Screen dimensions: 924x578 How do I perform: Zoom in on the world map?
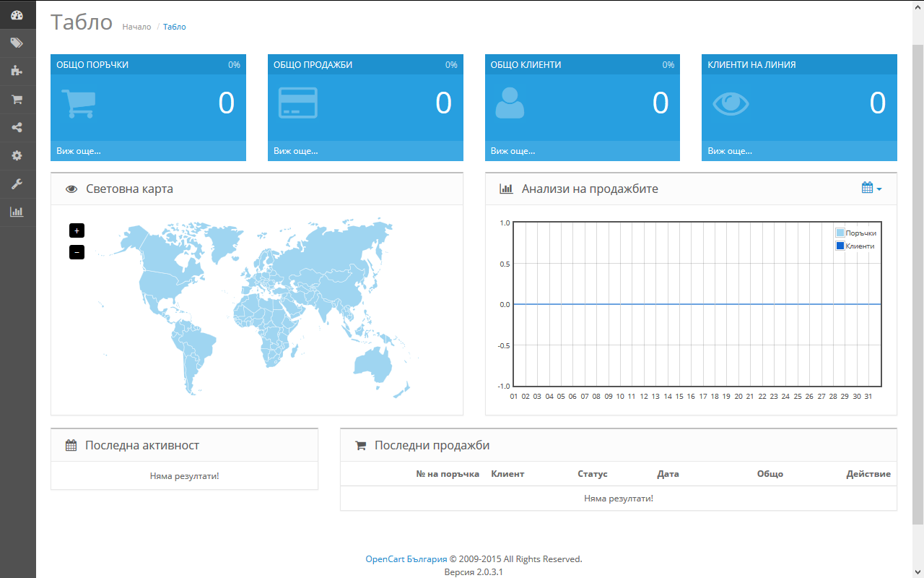tap(77, 230)
